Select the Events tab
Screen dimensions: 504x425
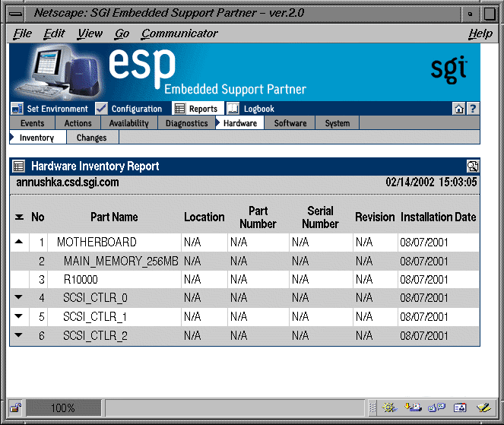32,123
